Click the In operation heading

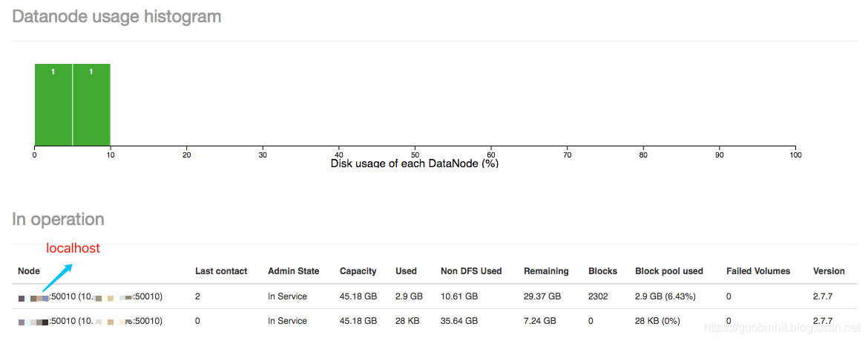pos(58,219)
